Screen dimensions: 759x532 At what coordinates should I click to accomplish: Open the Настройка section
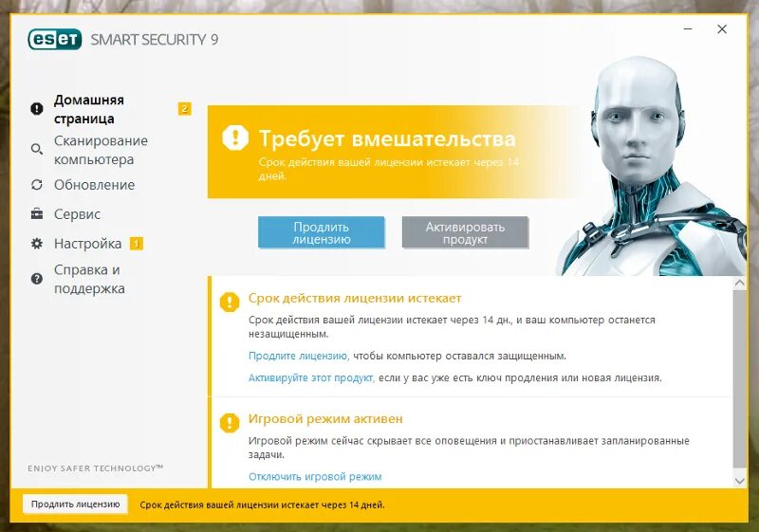point(87,244)
